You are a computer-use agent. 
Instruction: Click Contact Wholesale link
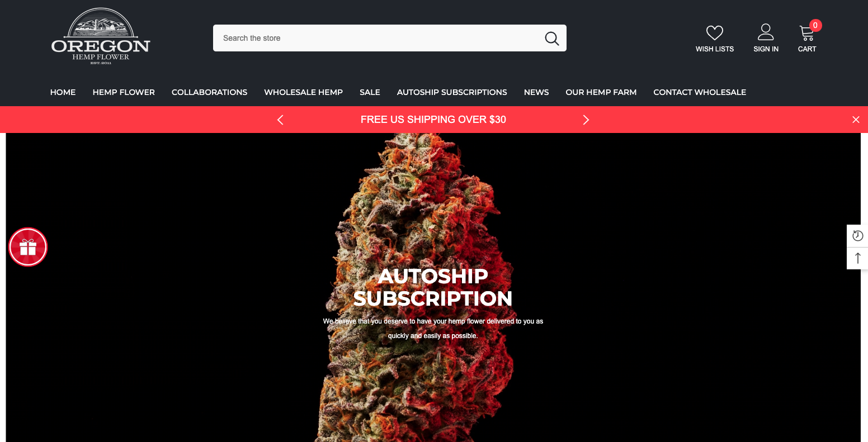[x=700, y=92]
